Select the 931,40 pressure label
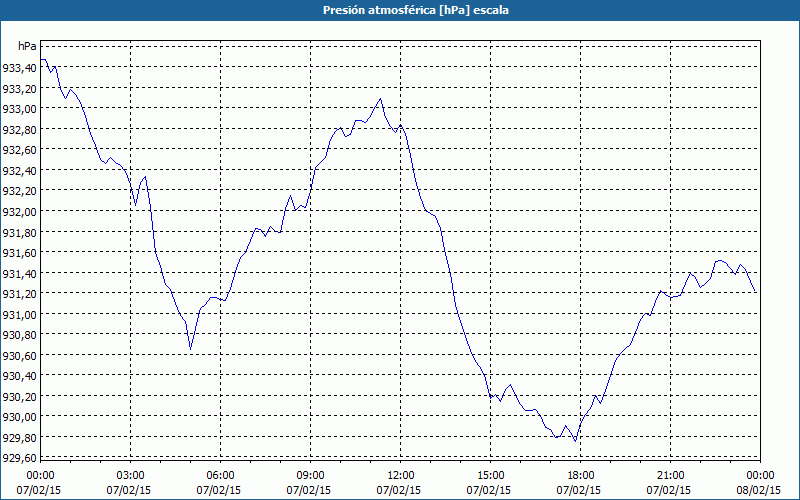 [x=19, y=273]
